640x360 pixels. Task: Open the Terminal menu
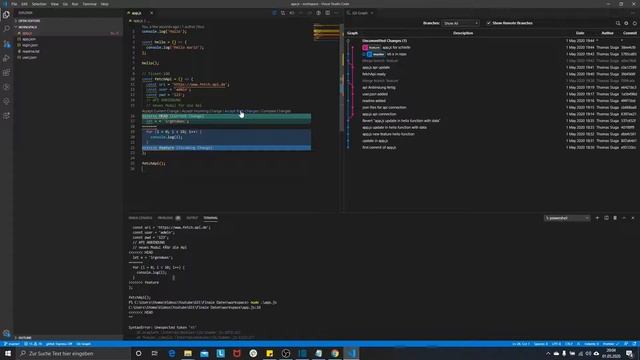point(90,4)
